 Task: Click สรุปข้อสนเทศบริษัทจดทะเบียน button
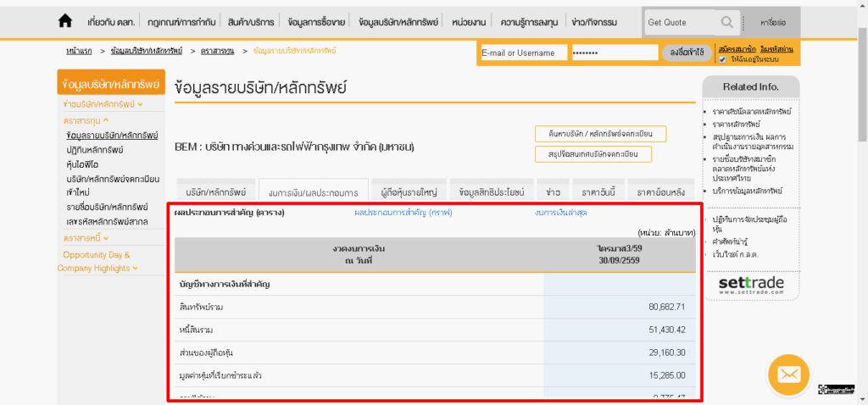tap(593, 154)
